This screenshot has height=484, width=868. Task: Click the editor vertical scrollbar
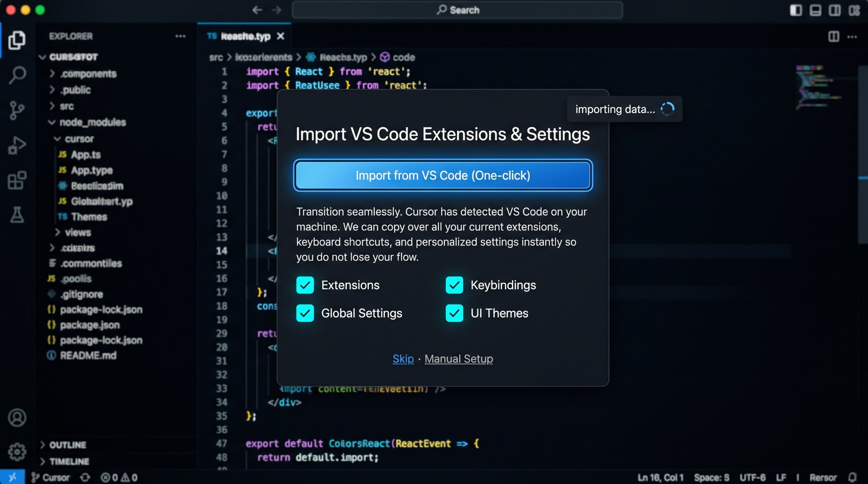click(x=863, y=154)
